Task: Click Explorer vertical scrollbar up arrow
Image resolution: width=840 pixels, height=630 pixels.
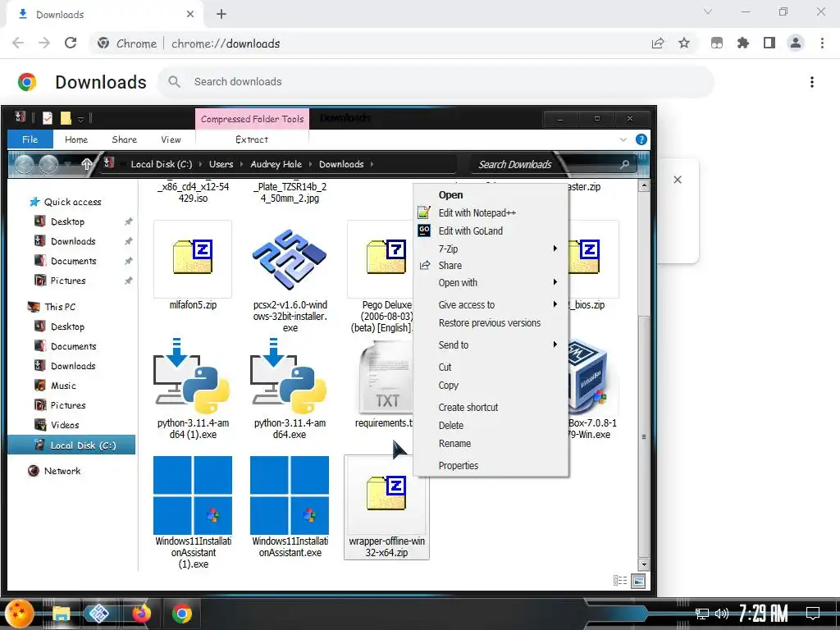Action: (x=644, y=186)
